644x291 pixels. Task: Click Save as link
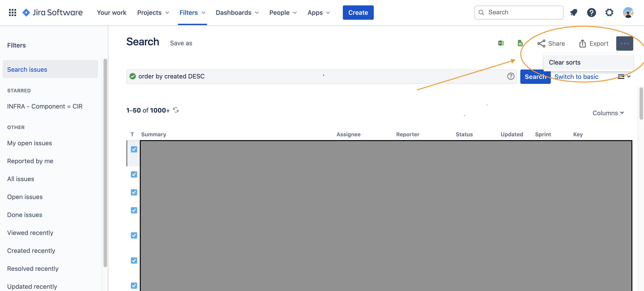pos(181,43)
